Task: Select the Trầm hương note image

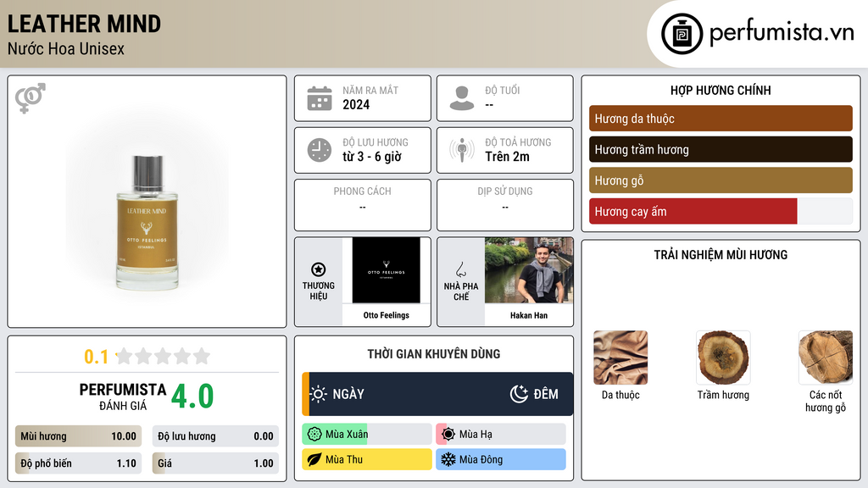Action: pyautogui.click(x=723, y=358)
